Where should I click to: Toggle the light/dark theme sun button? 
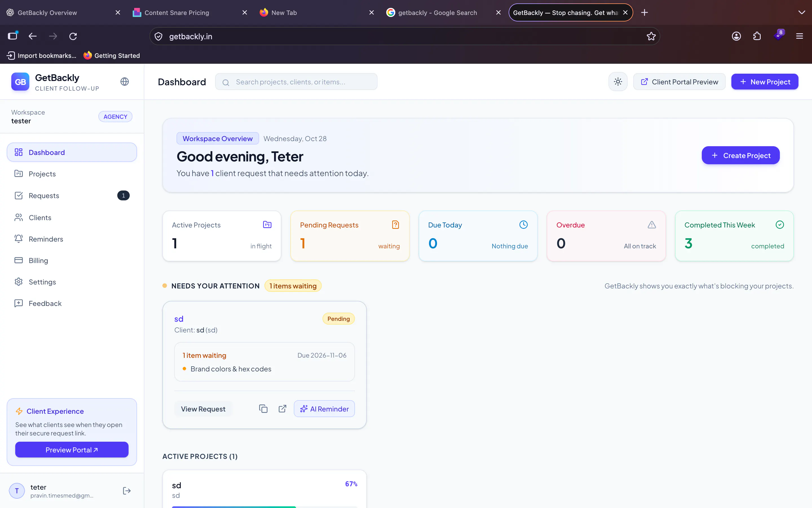618,82
